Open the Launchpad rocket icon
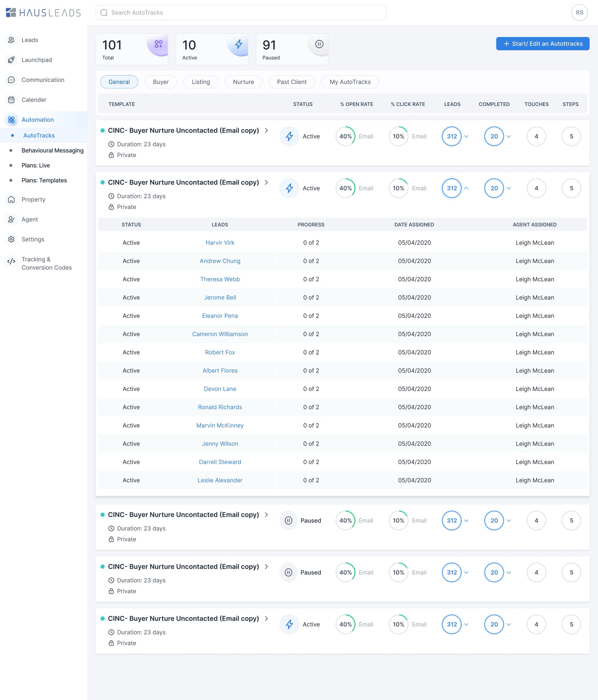The height and width of the screenshot is (700, 598). 11,60
